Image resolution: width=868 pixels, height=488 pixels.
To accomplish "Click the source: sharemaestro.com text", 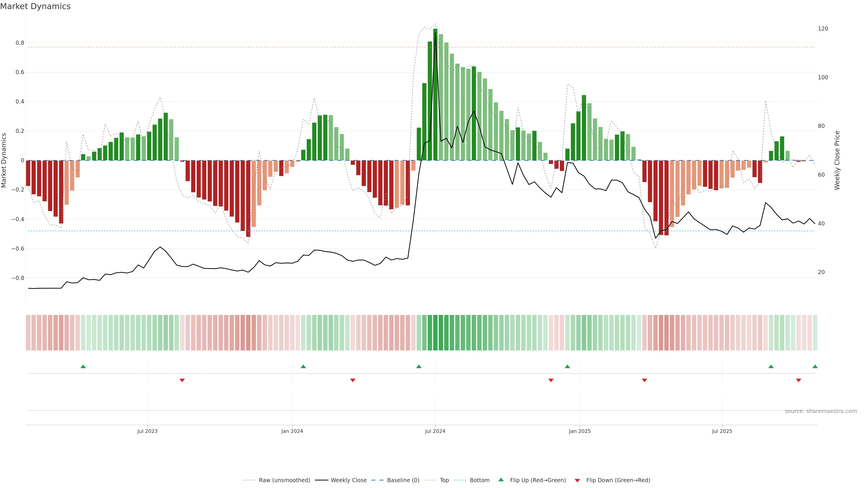I will [x=821, y=411].
